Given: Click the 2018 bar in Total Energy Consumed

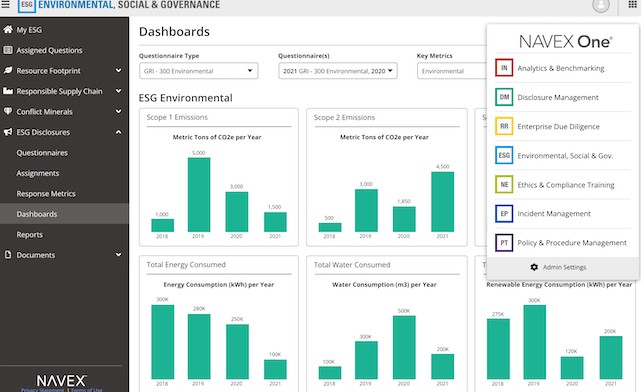Looking at the screenshot, I should pos(162,342).
